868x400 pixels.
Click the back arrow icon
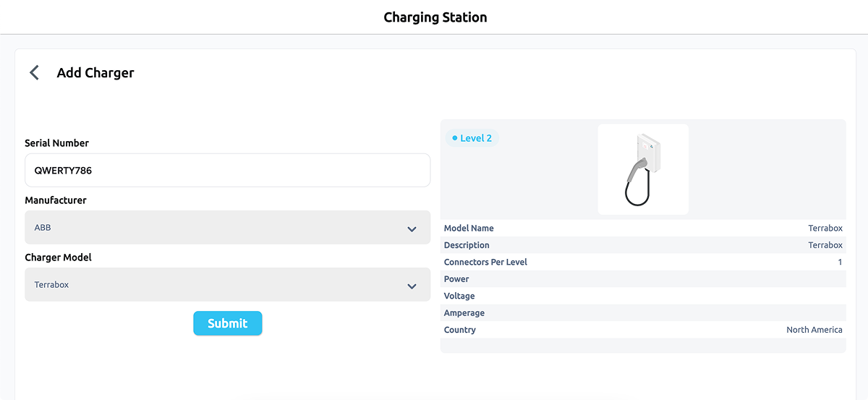[34, 72]
